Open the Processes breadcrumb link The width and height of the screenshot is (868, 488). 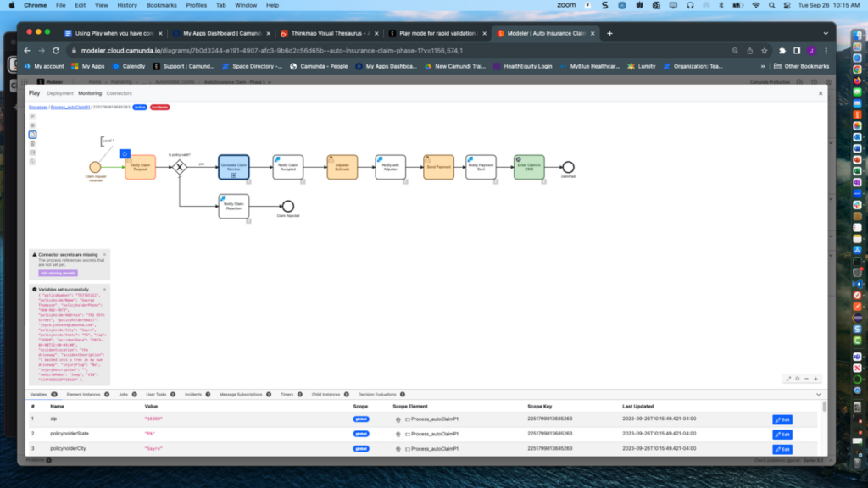pyautogui.click(x=38, y=107)
